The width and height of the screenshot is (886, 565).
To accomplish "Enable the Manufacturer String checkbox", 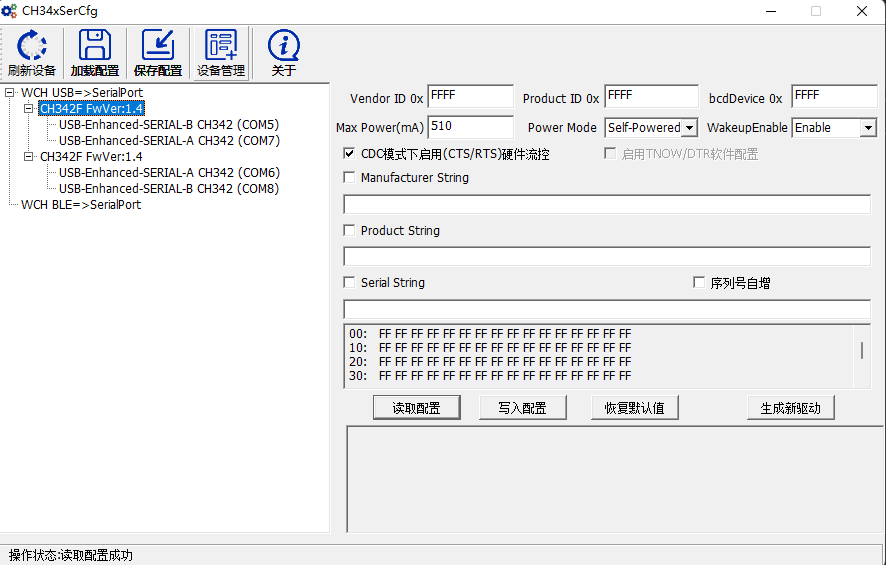I will tap(349, 178).
